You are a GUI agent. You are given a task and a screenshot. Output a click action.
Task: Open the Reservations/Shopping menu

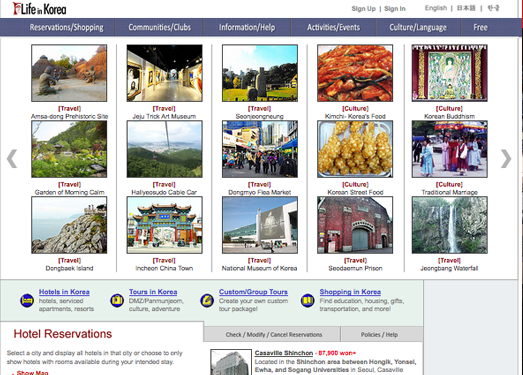(x=66, y=27)
